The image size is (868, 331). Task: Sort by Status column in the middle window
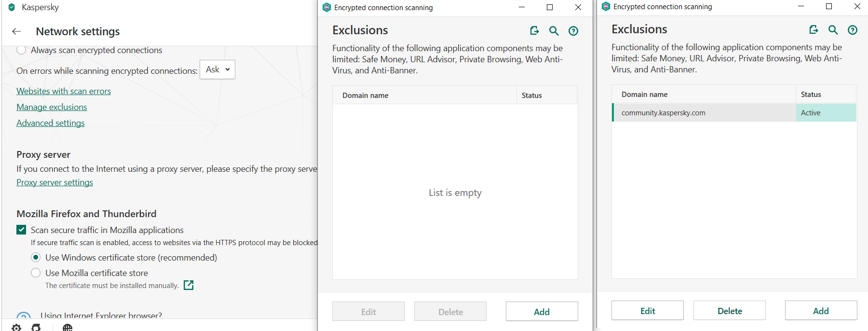547,95
